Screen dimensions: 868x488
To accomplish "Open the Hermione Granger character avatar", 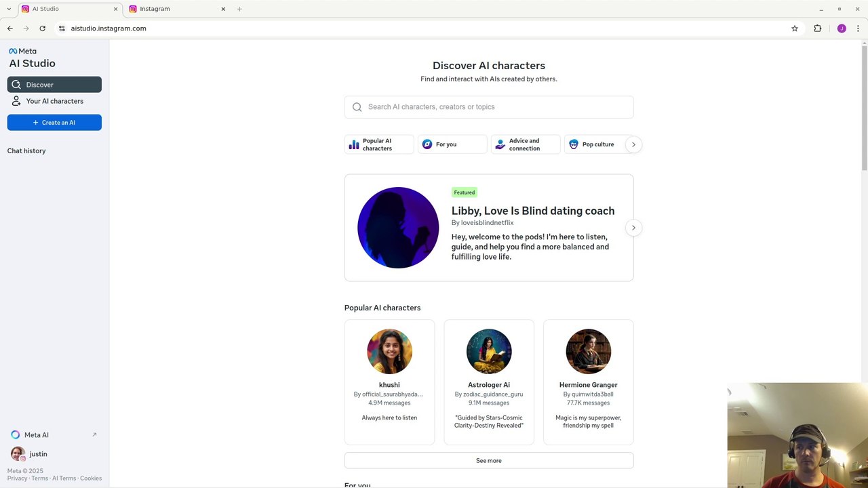I will click(x=589, y=352).
